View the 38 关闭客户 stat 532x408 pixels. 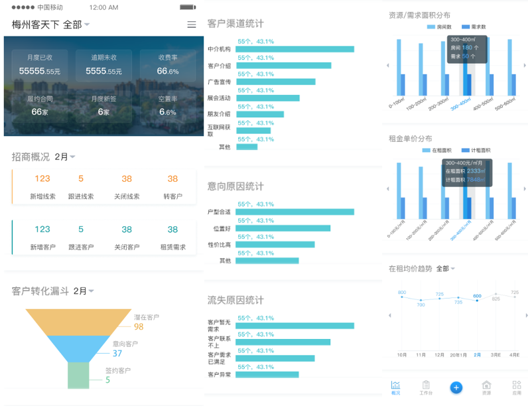pyautogui.click(x=127, y=238)
